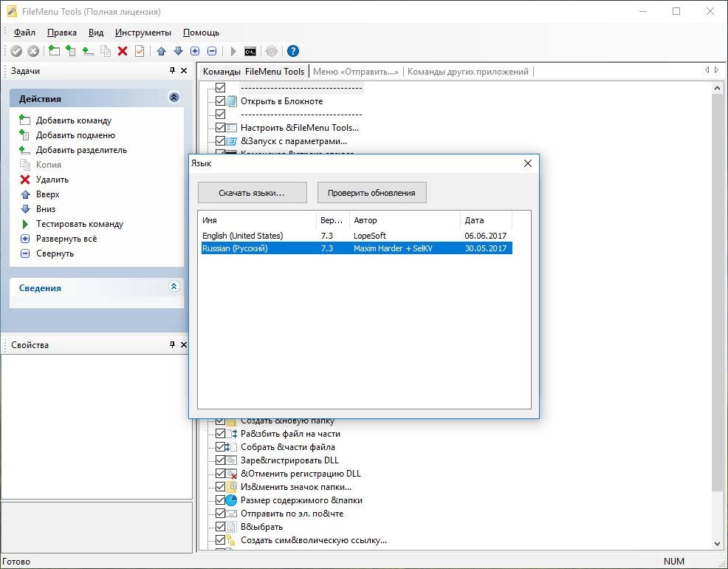This screenshot has width=728, height=569.
Task: Click the Copy toolbar icon
Action: click(106, 51)
